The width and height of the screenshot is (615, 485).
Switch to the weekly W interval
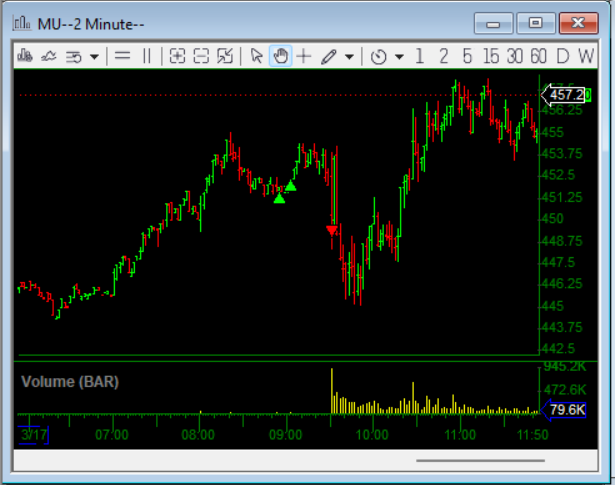(586, 56)
